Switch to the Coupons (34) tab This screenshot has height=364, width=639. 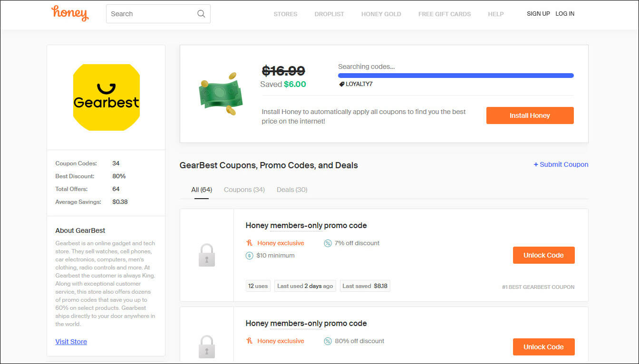tap(244, 190)
